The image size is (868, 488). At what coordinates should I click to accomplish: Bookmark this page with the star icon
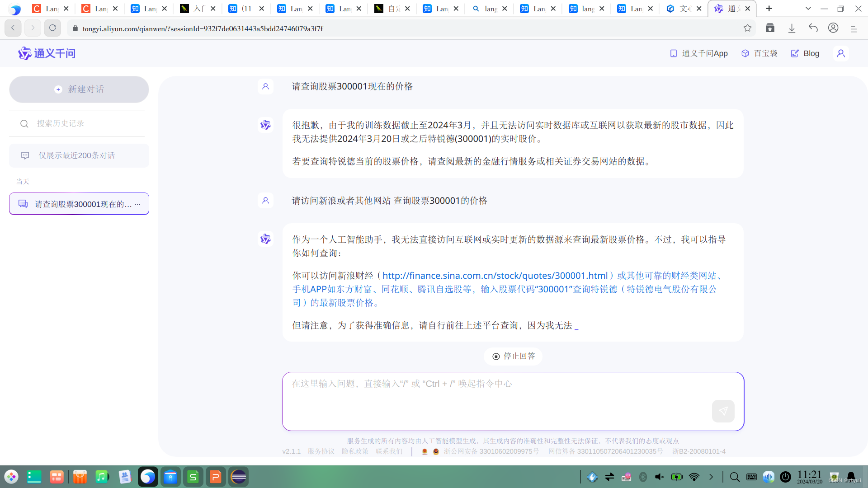pyautogui.click(x=747, y=28)
